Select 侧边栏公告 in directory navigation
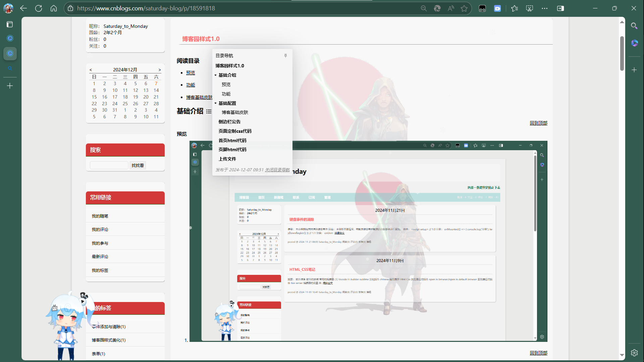The width and height of the screenshot is (644, 362). (x=229, y=122)
